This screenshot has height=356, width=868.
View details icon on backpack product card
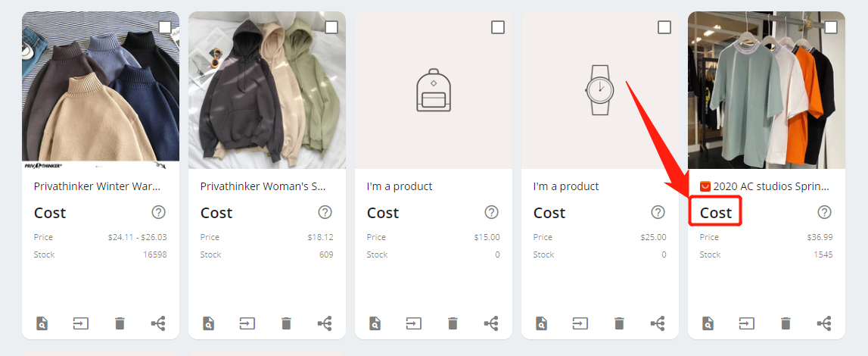coord(375,323)
